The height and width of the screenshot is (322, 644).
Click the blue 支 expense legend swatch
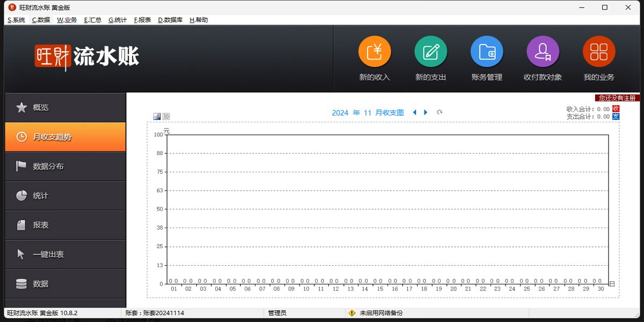tap(616, 116)
